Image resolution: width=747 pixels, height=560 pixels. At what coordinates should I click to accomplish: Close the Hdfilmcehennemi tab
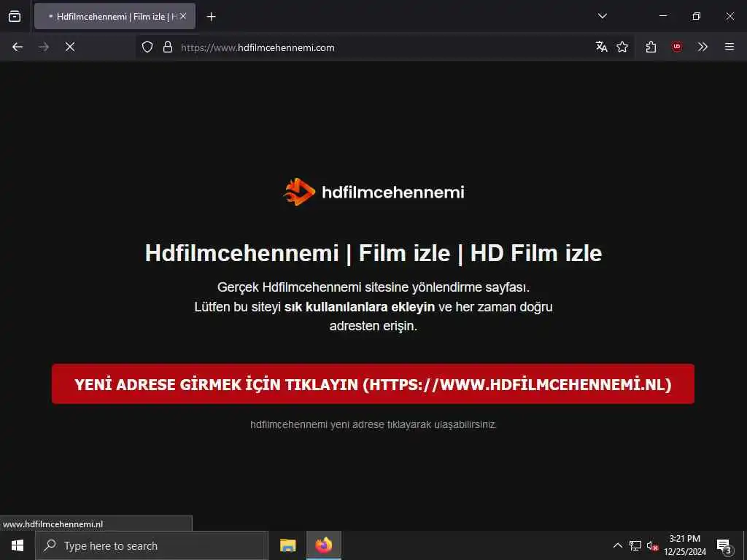point(183,16)
